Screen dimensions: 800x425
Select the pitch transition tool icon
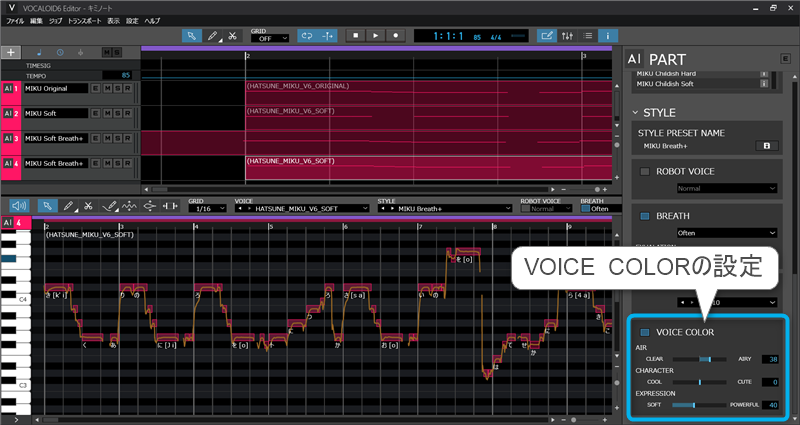pos(149,206)
